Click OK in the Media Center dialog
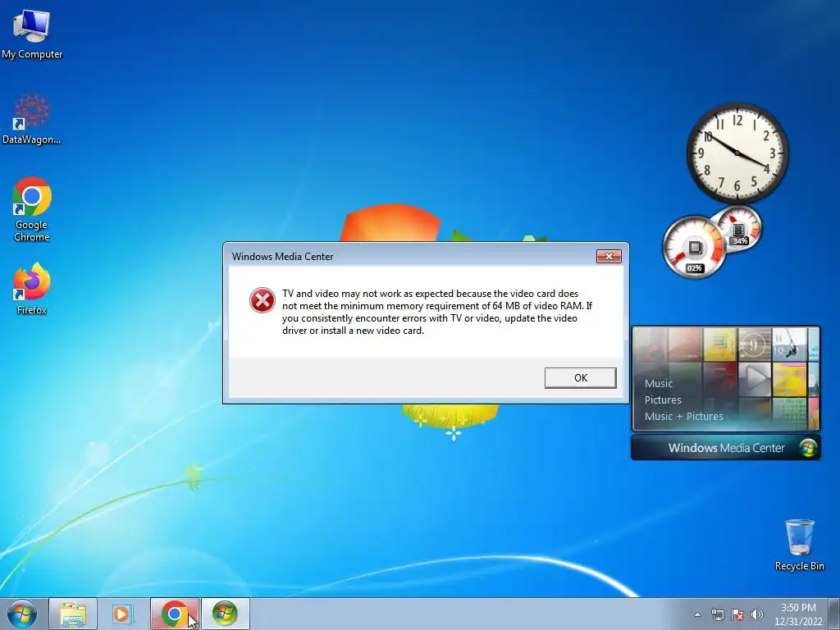Viewport: 840px width, 630px height. coord(580,377)
